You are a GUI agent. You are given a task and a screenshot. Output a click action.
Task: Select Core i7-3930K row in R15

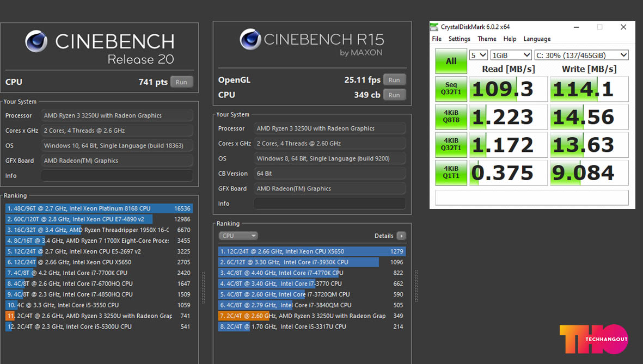(311, 262)
